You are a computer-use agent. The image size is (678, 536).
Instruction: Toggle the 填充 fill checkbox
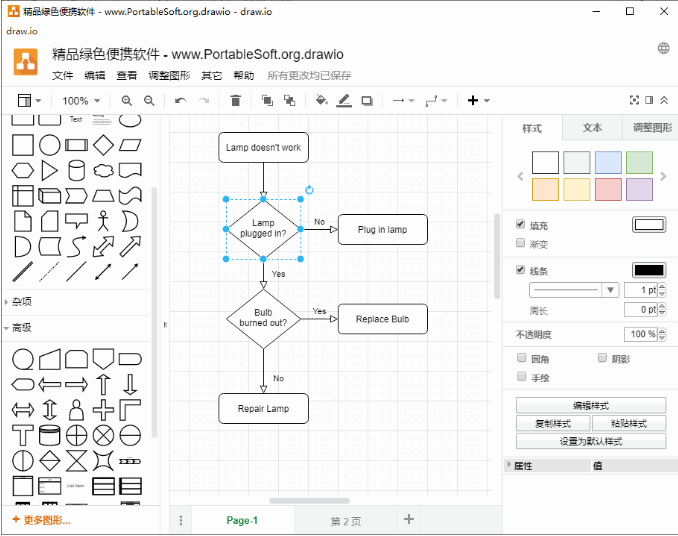coord(521,223)
